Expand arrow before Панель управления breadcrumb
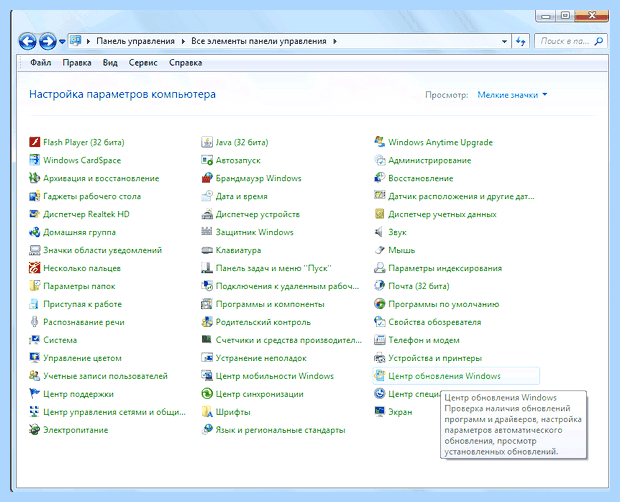 point(88,41)
